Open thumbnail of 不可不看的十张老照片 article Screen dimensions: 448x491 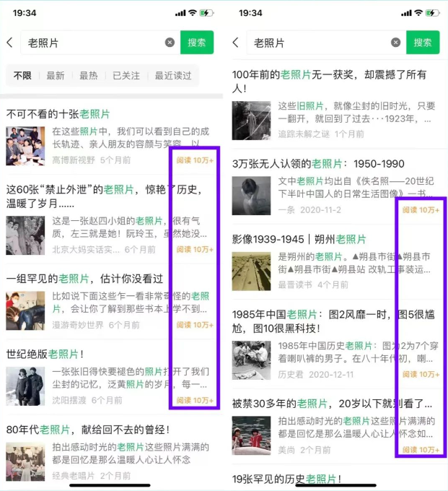pos(25,146)
